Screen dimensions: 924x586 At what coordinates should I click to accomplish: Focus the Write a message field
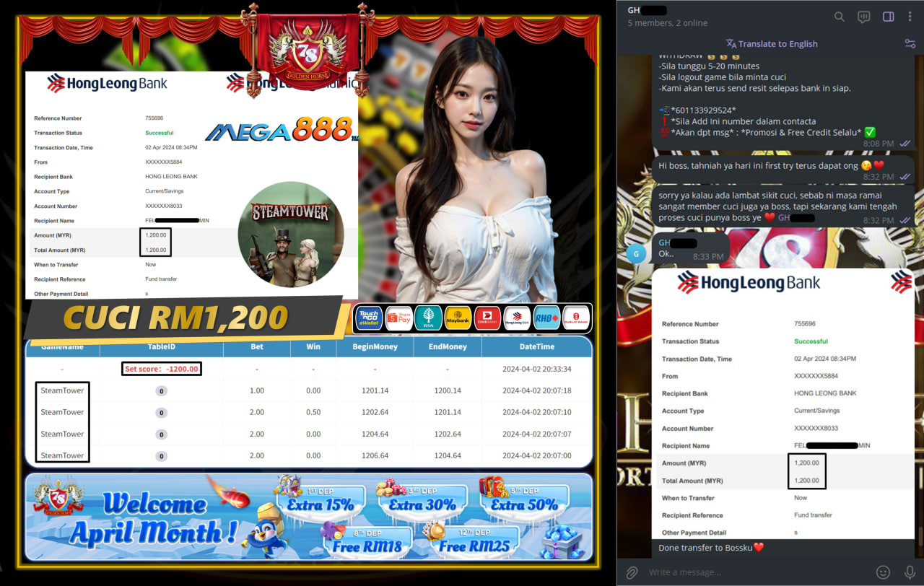tap(758, 572)
